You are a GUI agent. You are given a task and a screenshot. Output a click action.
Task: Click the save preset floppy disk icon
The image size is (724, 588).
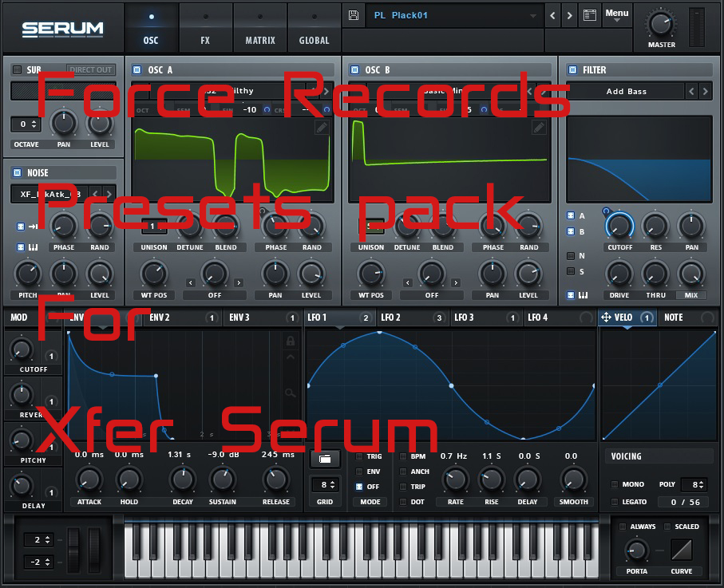click(354, 15)
